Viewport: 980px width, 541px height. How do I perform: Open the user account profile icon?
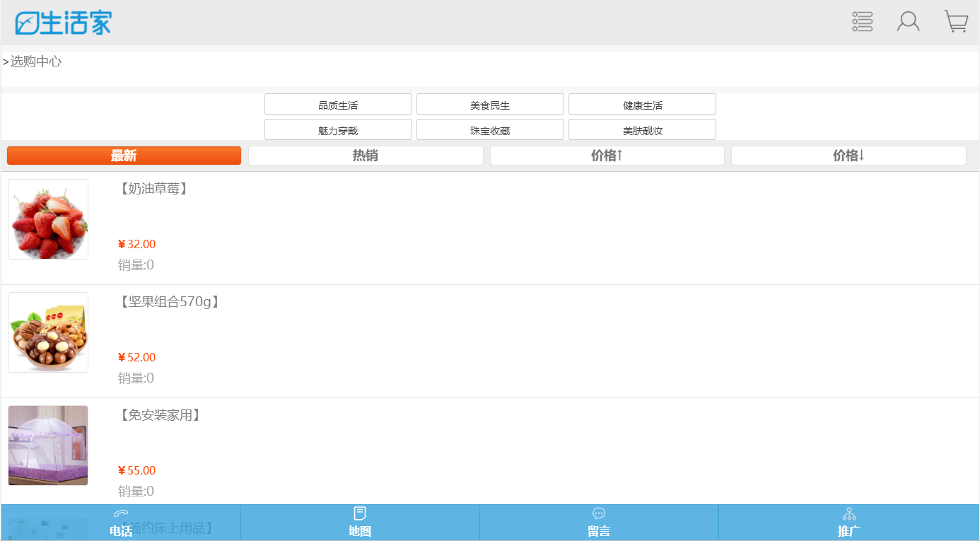pyautogui.click(x=908, y=22)
